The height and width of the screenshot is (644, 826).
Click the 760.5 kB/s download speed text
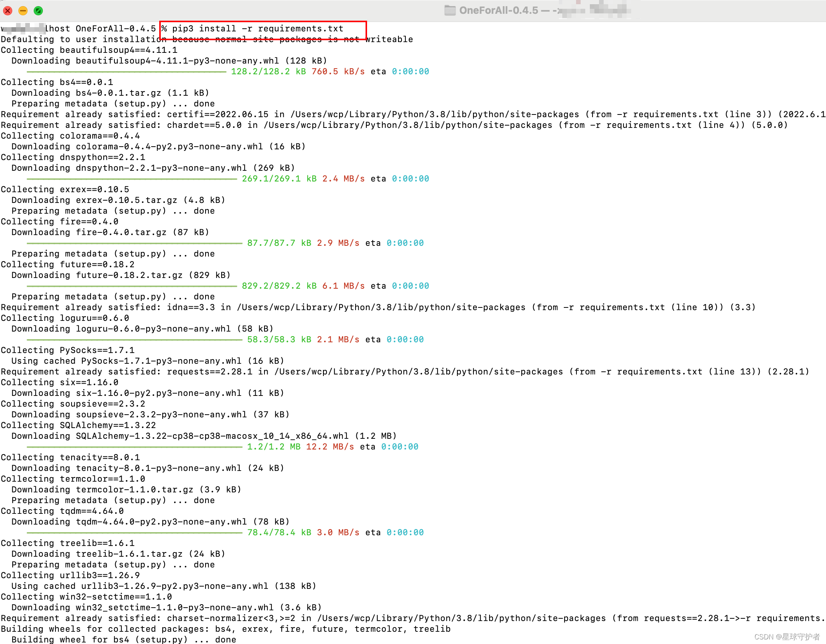click(338, 72)
